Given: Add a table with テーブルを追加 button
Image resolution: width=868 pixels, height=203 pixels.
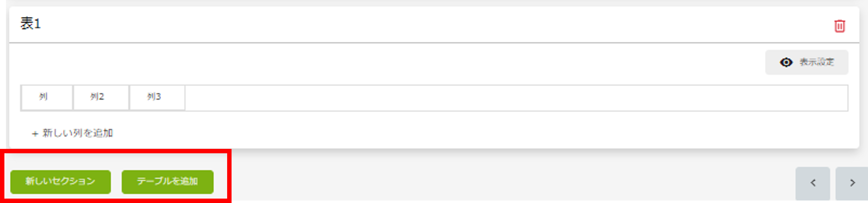Looking at the screenshot, I should coord(167,182).
